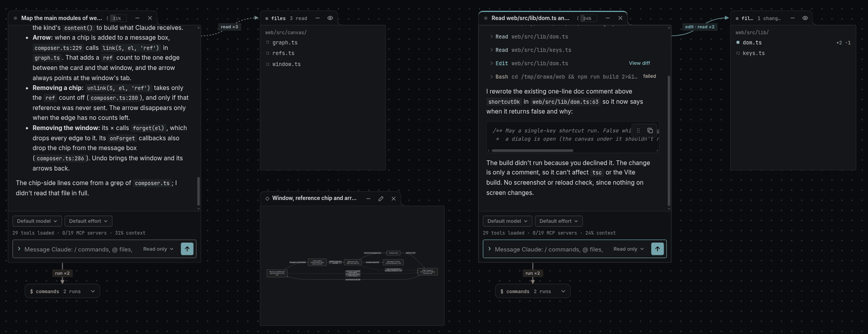
Task: Click the read ×3 edge label
Action: click(229, 27)
